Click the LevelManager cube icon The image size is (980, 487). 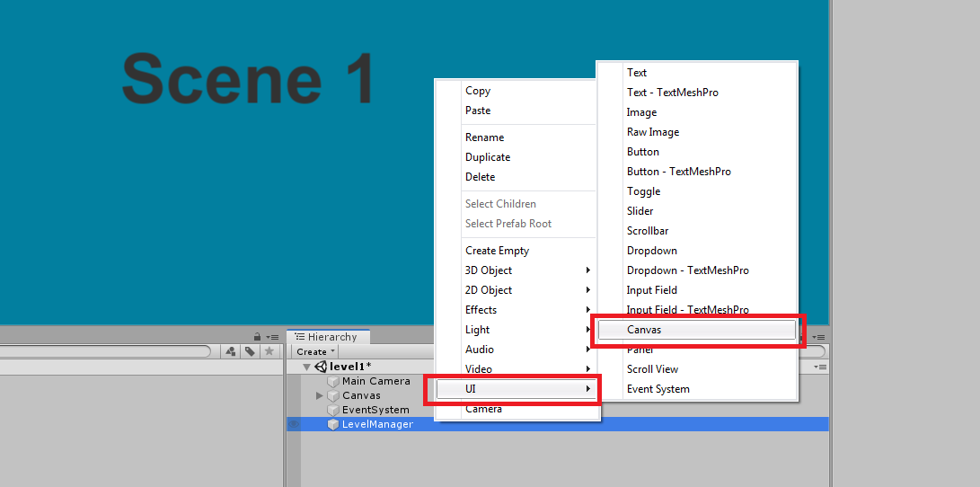tap(333, 424)
